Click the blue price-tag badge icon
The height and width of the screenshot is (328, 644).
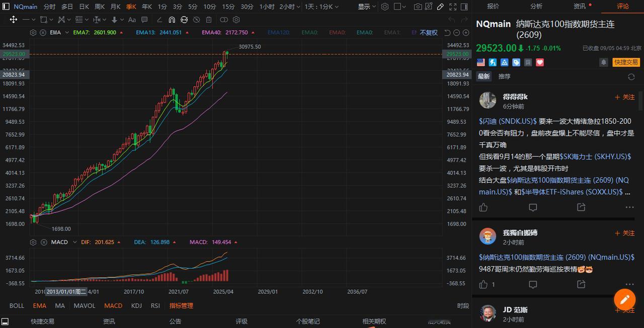pyautogui.click(x=516, y=62)
